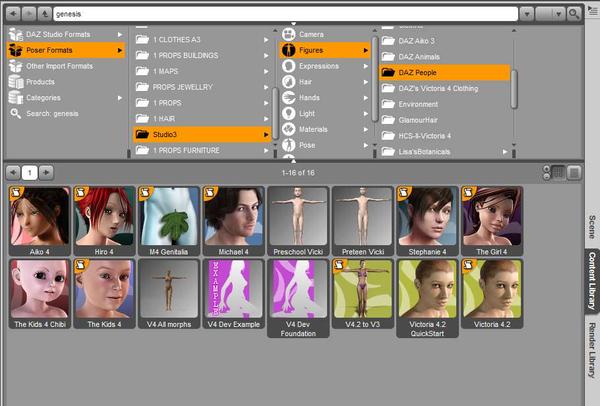Viewport: 600px width, 406px height.
Task: Click the Hair category icon
Action: click(289, 82)
